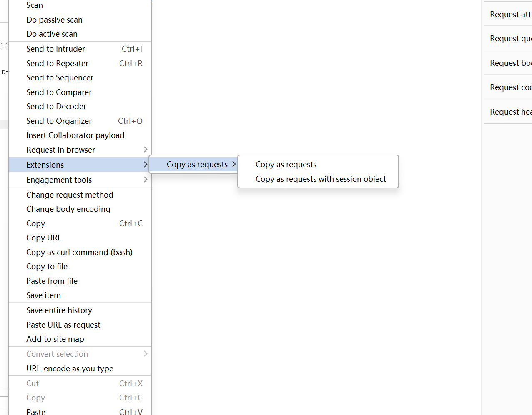Image resolution: width=532 pixels, height=415 pixels.
Task: Expand the Extensions submenu entry
Action: click(x=45, y=165)
